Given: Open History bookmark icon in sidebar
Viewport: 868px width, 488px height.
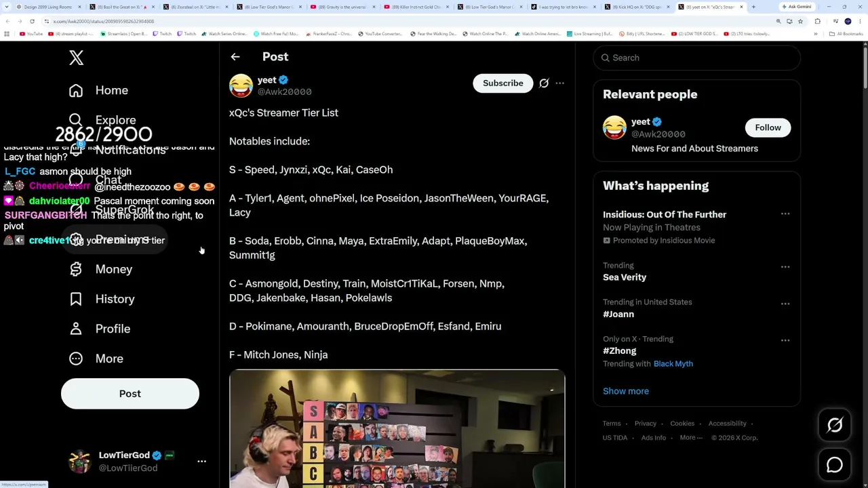Looking at the screenshot, I should click(76, 299).
